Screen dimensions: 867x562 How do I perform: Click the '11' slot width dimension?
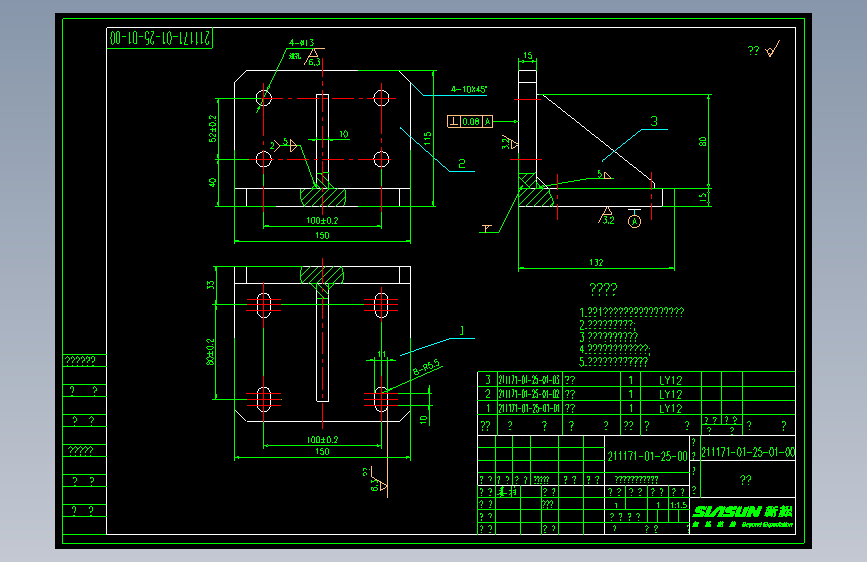click(x=382, y=354)
